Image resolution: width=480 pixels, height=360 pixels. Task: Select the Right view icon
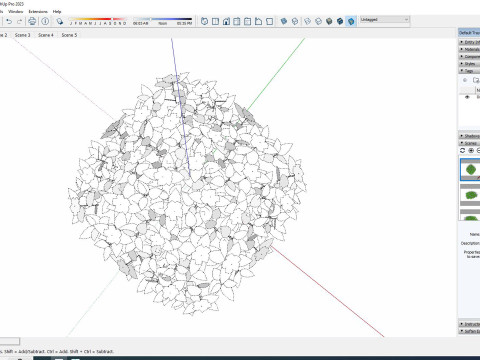pos(237,21)
